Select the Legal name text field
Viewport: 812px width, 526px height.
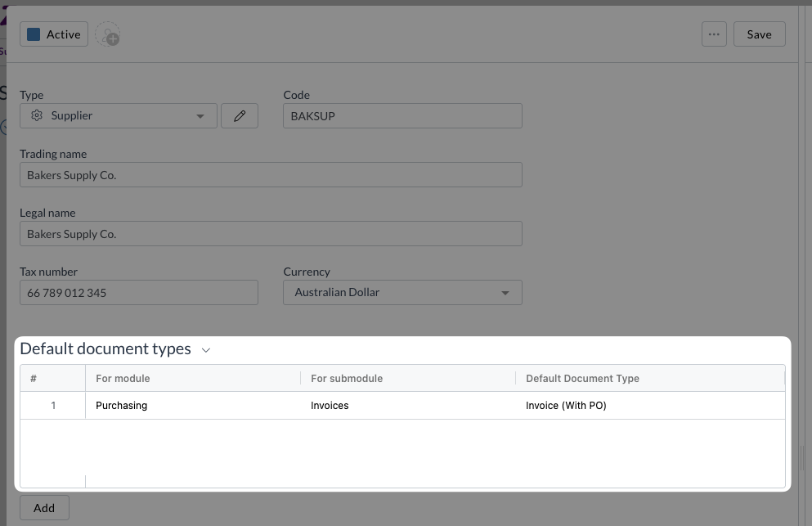[270, 234]
